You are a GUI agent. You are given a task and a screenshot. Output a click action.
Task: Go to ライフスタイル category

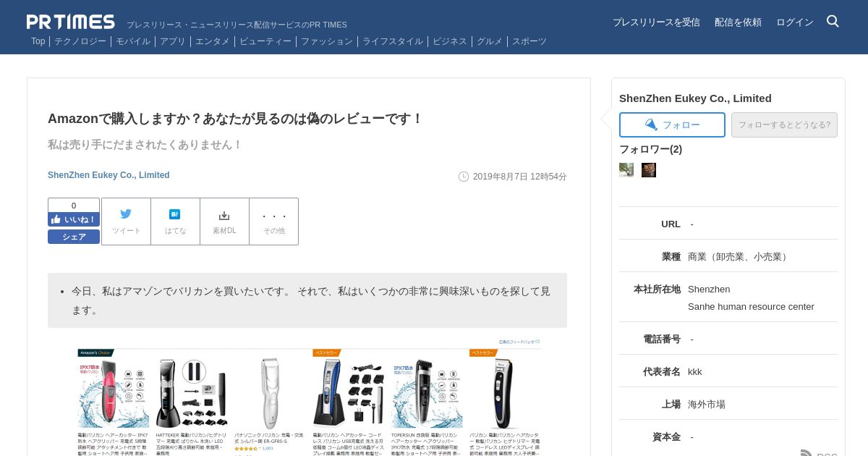(x=393, y=41)
